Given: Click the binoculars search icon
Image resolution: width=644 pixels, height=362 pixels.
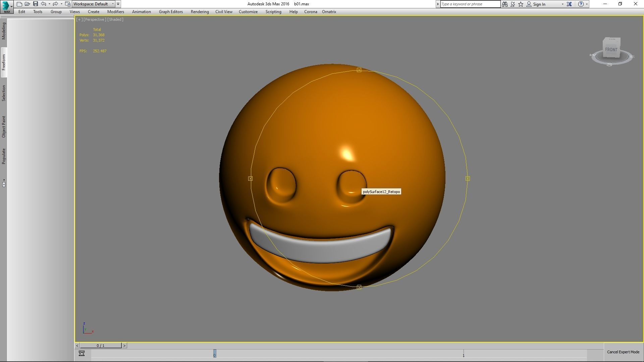Looking at the screenshot, I should click(x=504, y=4).
